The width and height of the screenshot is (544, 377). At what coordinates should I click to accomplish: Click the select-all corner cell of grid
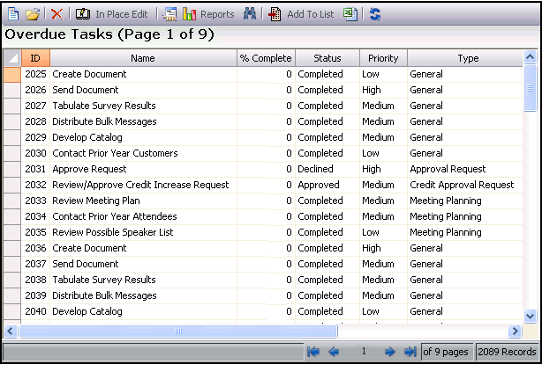[x=12, y=58]
